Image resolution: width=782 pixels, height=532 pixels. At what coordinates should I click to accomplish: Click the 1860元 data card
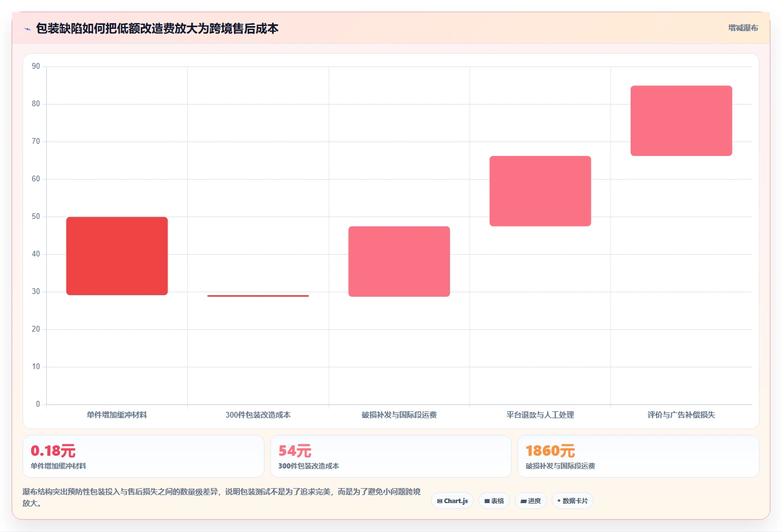pos(638,456)
